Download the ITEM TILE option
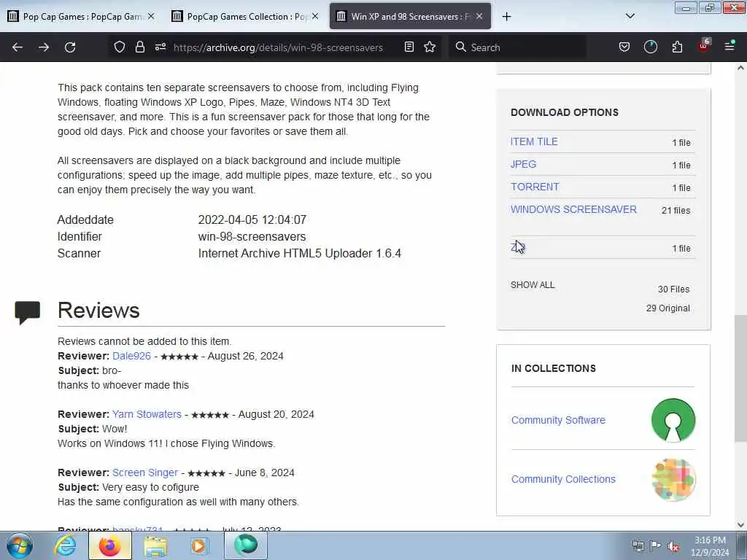This screenshot has width=747, height=560. [534, 141]
